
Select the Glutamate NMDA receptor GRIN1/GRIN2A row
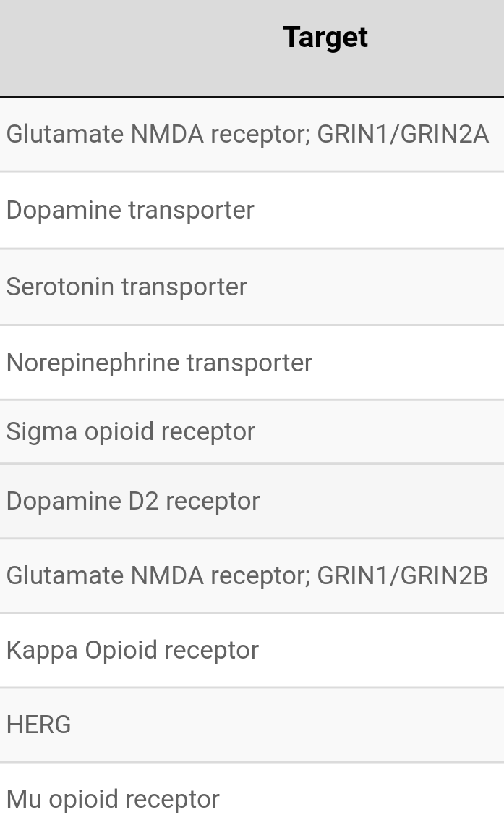point(252,135)
